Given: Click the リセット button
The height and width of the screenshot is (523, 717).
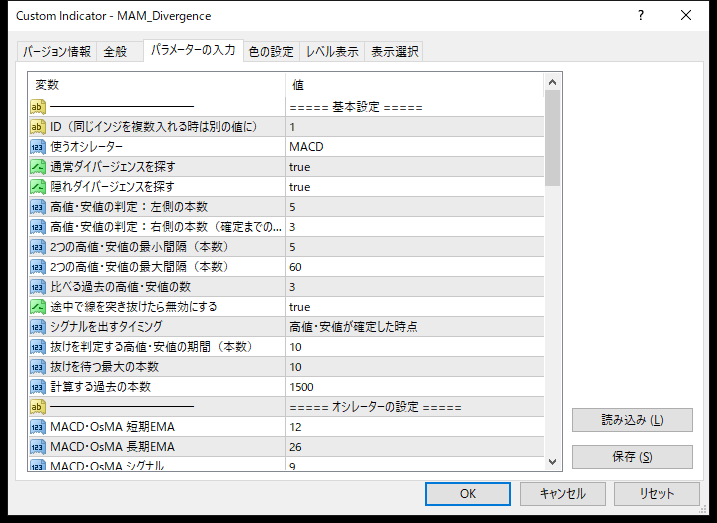Looking at the screenshot, I should tap(657, 494).
